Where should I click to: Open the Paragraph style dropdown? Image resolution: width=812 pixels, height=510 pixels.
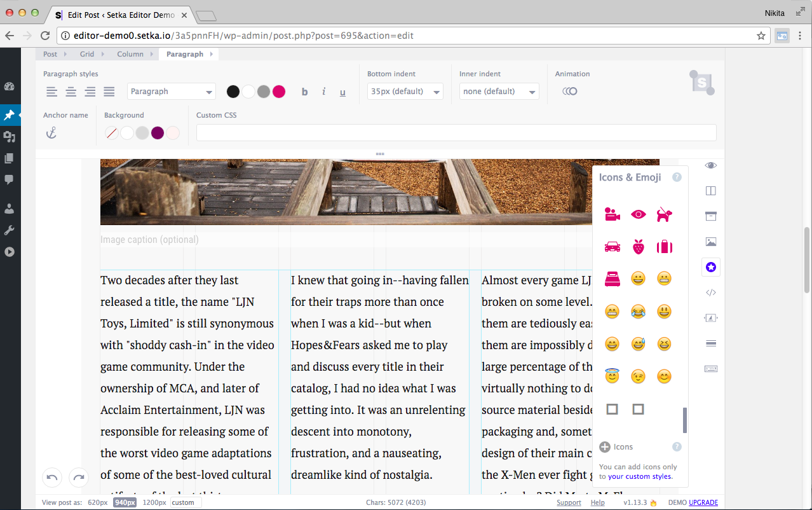[x=172, y=92]
